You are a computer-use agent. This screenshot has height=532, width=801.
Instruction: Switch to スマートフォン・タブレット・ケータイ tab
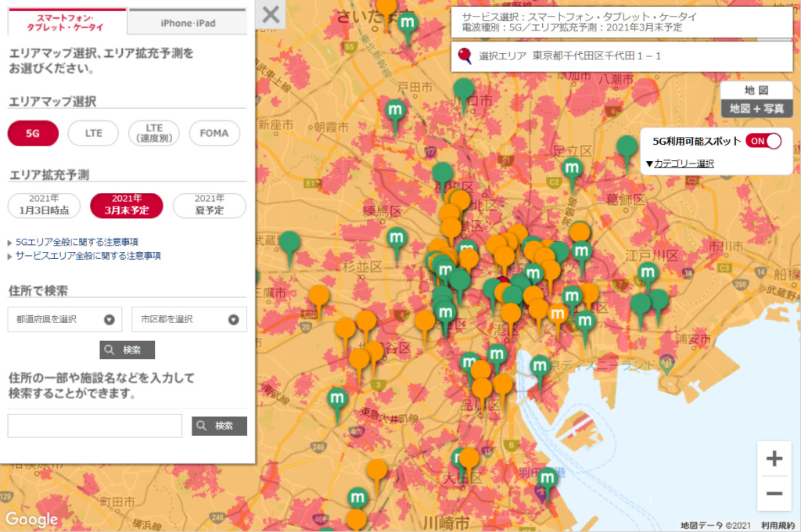click(67, 22)
